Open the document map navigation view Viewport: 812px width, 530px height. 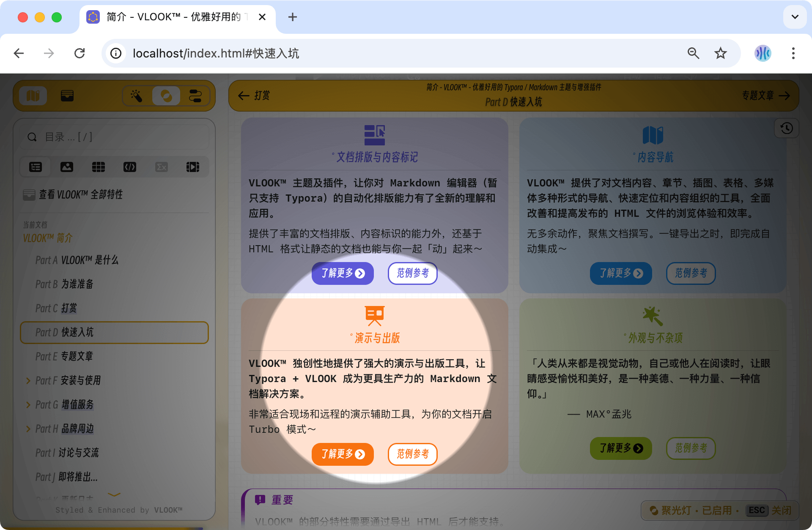click(x=33, y=96)
